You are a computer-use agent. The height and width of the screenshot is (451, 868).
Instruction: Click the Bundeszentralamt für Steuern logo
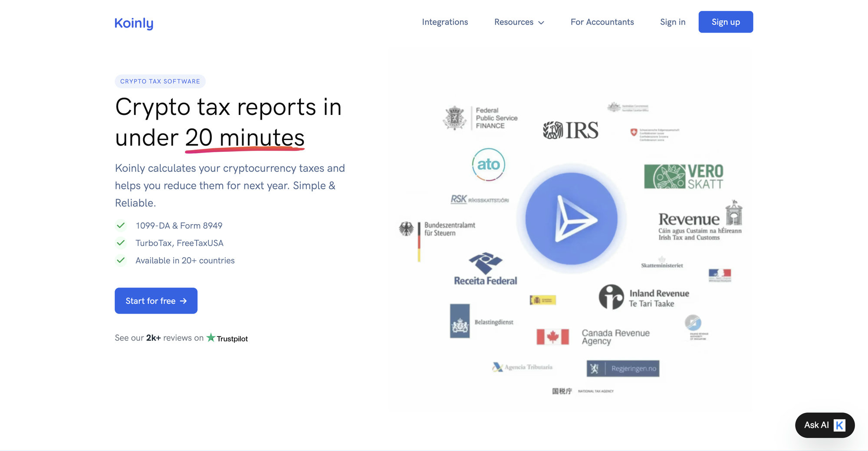click(437, 241)
